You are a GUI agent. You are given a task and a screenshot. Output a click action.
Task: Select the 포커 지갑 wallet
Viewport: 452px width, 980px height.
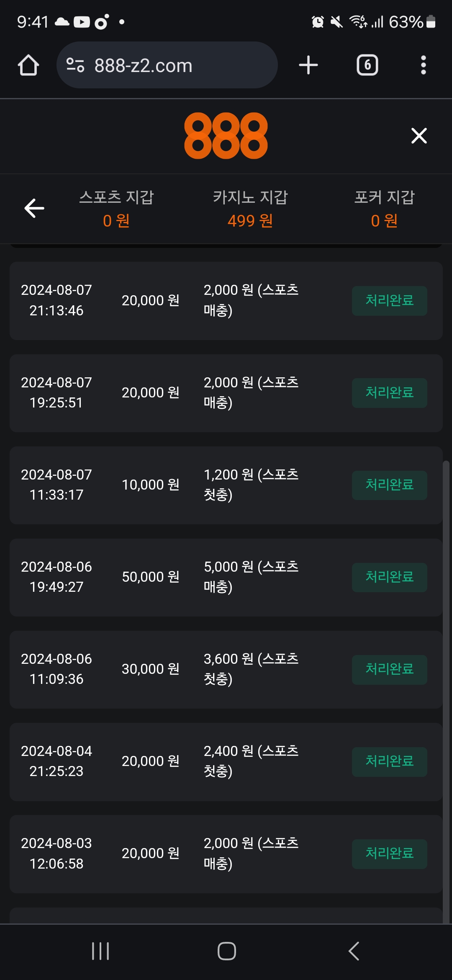click(x=384, y=209)
